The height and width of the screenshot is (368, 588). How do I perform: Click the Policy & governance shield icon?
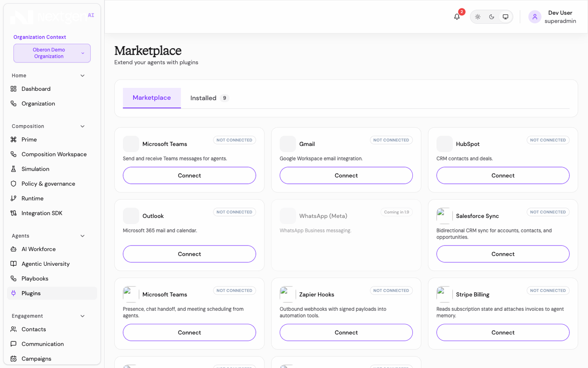point(13,184)
